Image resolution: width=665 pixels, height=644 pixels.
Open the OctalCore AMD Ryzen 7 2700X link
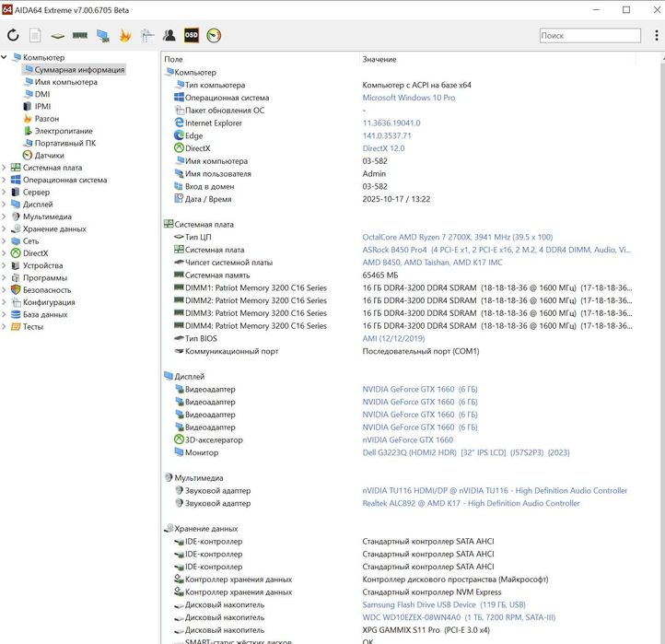[x=457, y=237]
